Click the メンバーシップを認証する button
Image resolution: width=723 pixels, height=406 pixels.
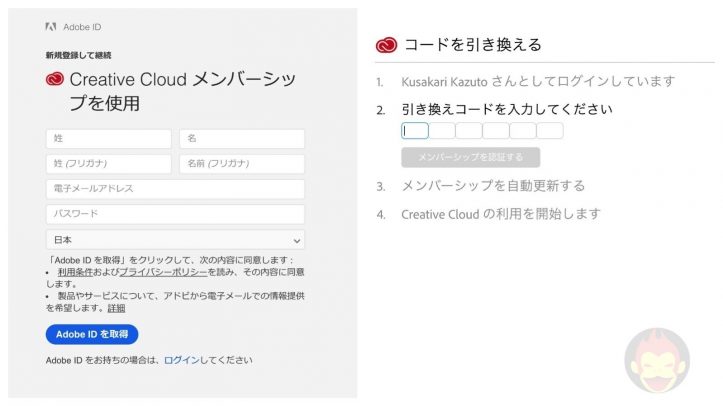click(x=471, y=157)
